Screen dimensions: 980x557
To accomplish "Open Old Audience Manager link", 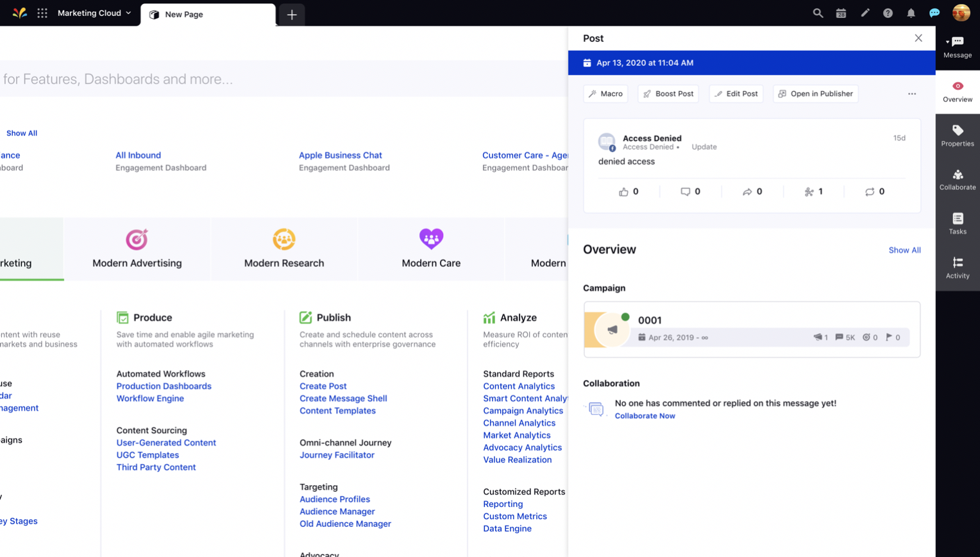I will 345,524.
